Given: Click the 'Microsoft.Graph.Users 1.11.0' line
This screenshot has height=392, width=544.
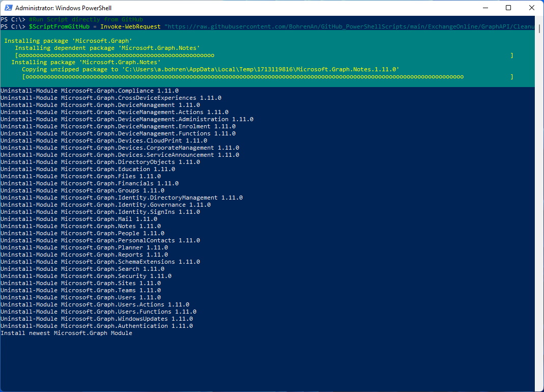Looking at the screenshot, I should coord(81,297).
